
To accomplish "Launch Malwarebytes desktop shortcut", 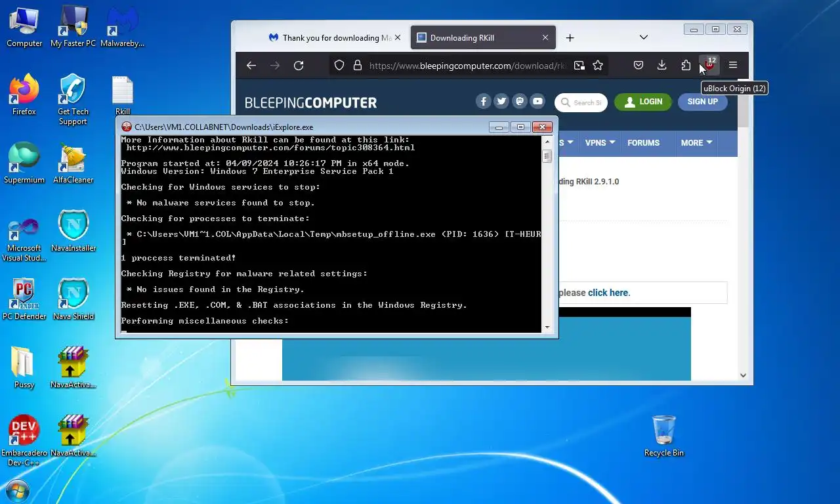I will 122,26.
